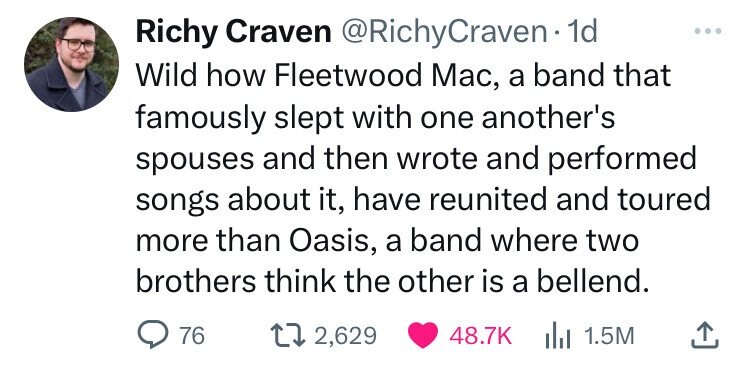Open replies via the speech bubble icon
750x369 pixels.
coord(151,335)
